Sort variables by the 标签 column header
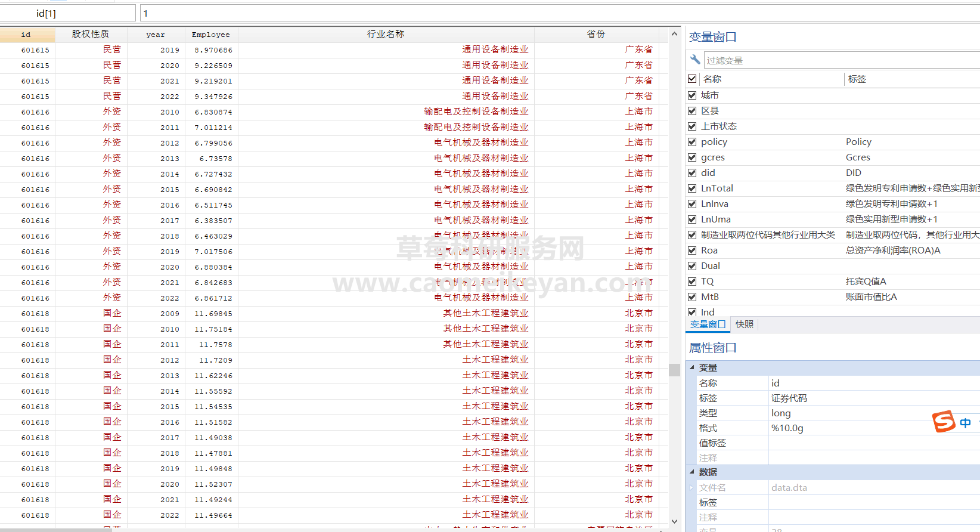 pyautogui.click(x=912, y=79)
